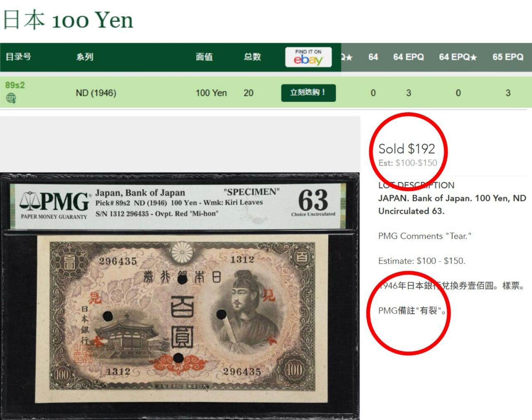The width and height of the screenshot is (532, 420).
Task: Click the 面值 column header
Action: tap(204, 57)
